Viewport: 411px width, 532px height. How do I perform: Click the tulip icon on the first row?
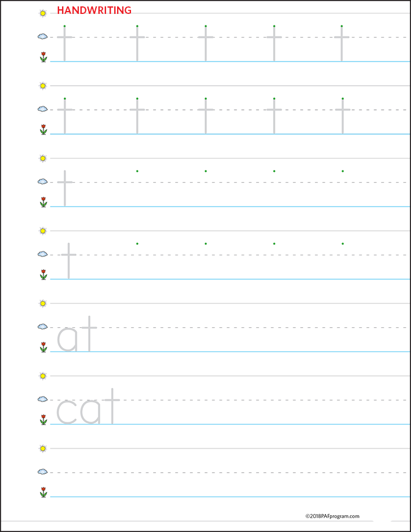pos(43,57)
